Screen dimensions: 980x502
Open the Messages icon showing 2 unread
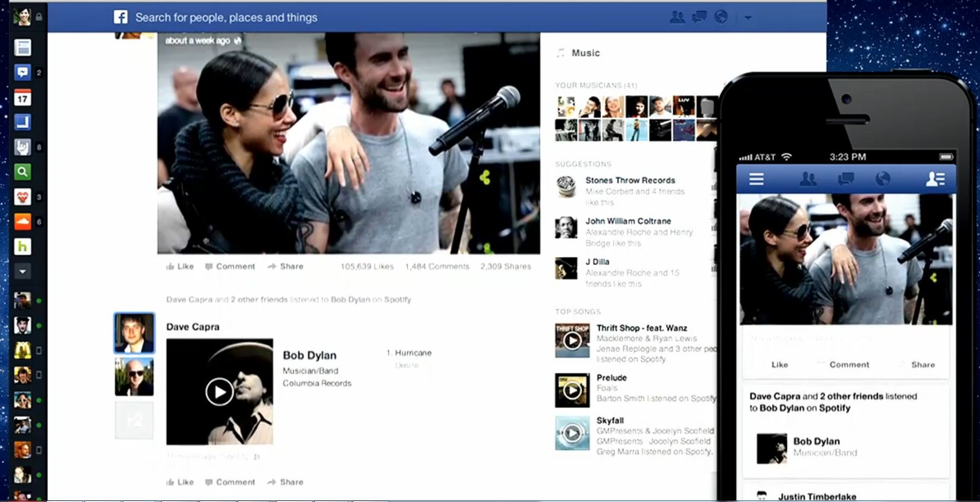tap(22, 72)
